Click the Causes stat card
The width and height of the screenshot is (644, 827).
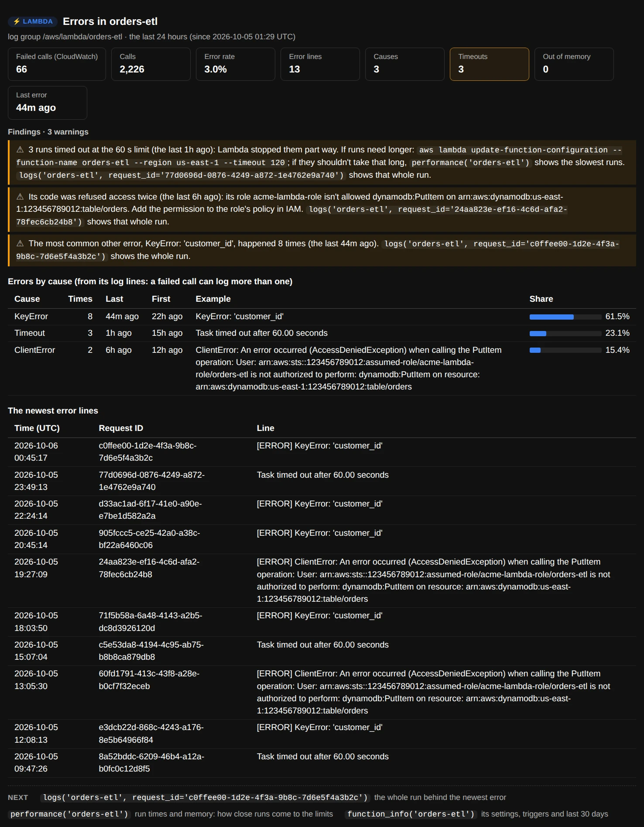(404, 64)
